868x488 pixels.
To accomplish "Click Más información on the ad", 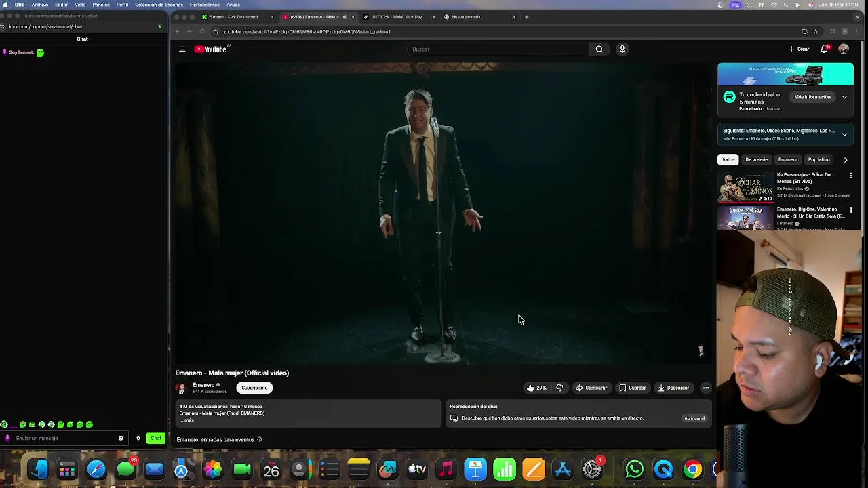I will tap(812, 97).
